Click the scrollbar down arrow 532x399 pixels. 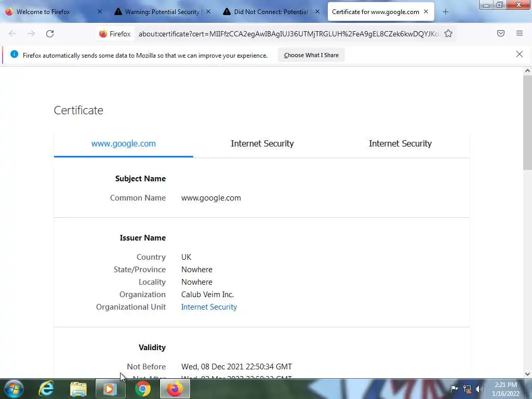coord(527,374)
